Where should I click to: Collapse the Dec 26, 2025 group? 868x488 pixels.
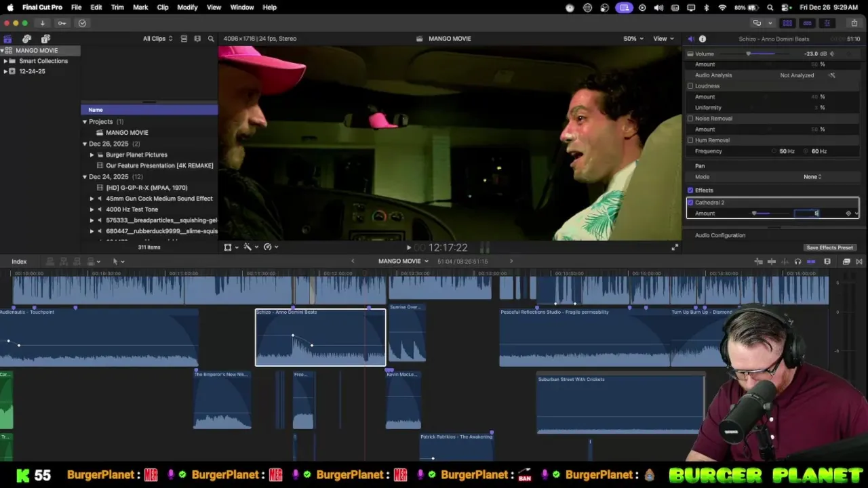pos(85,144)
